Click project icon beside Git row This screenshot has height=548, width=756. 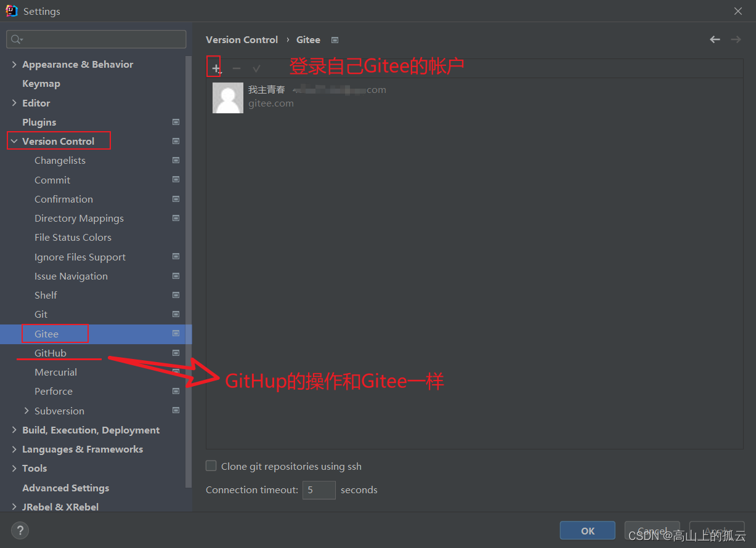(x=176, y=314)
